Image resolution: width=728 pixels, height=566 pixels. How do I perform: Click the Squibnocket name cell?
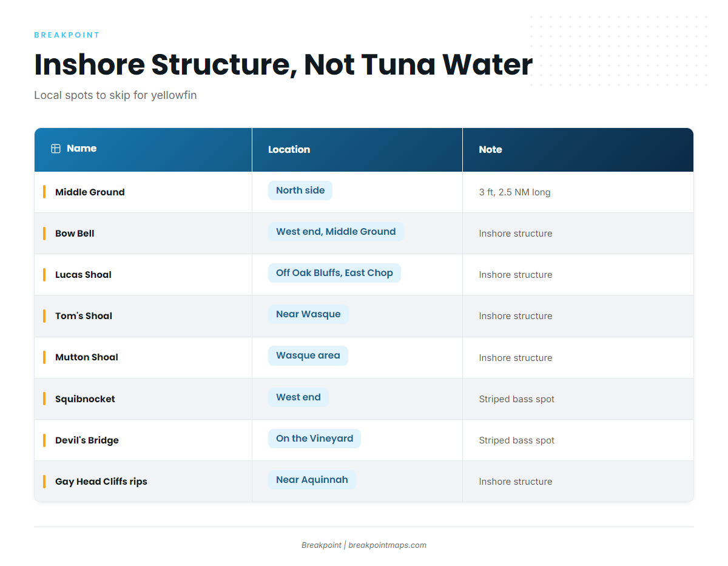pos(143,399)
